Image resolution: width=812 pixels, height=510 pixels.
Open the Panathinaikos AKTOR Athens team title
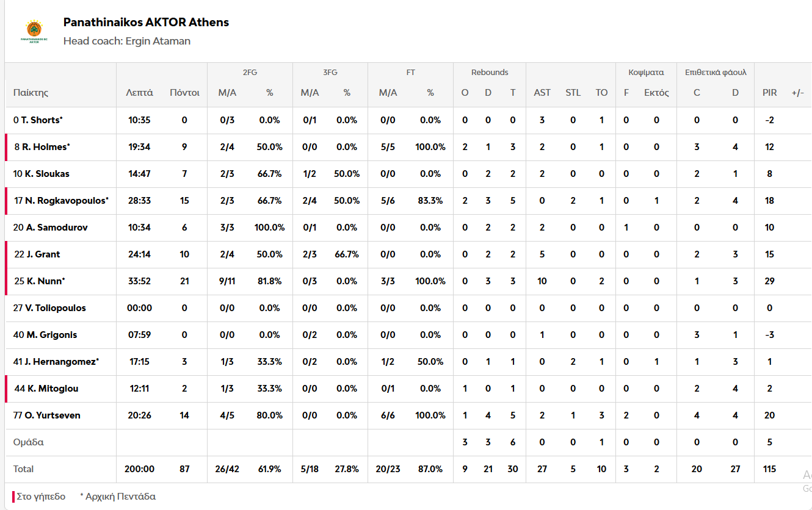146,23
